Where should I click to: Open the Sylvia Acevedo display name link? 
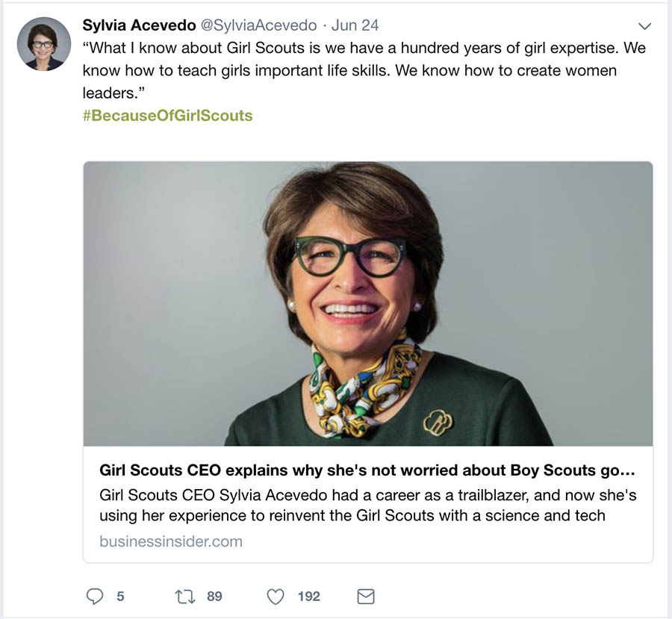pos(139,25)
